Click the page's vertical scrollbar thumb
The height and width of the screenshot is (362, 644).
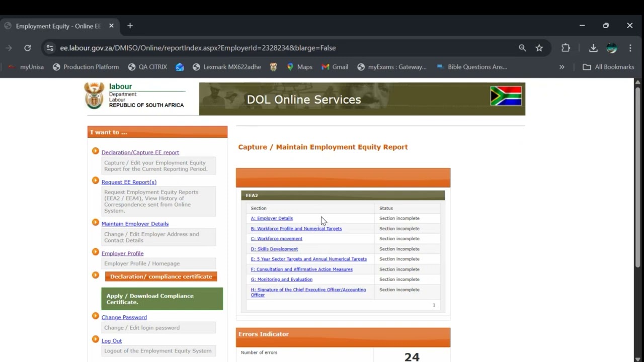tap(638, 177)
